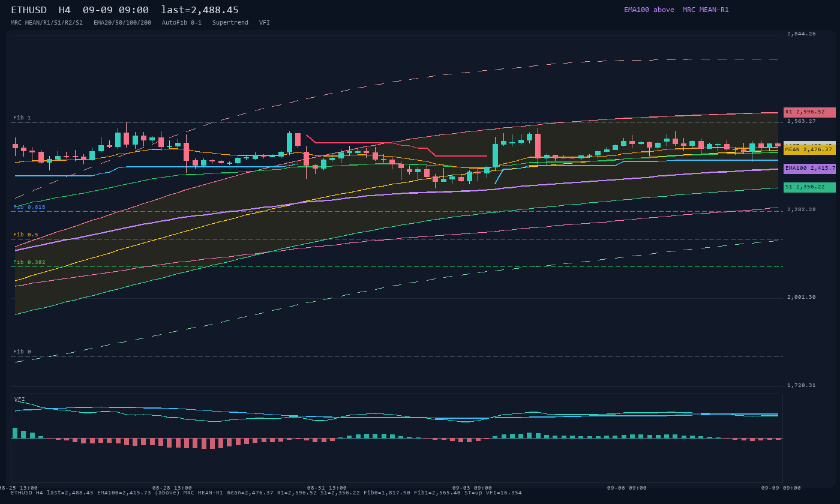The width and height of the screenshot is (840, 504).
Task: Select the 2,563.27 price axis label
Action: pos(802,121)
